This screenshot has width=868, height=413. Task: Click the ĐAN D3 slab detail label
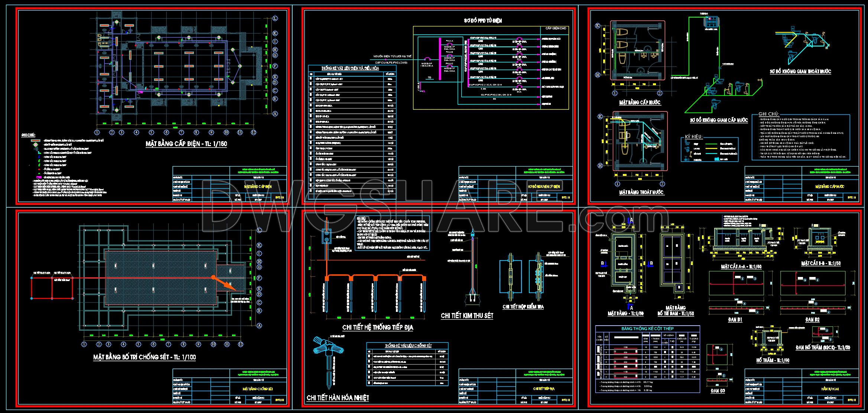point(718,391)
